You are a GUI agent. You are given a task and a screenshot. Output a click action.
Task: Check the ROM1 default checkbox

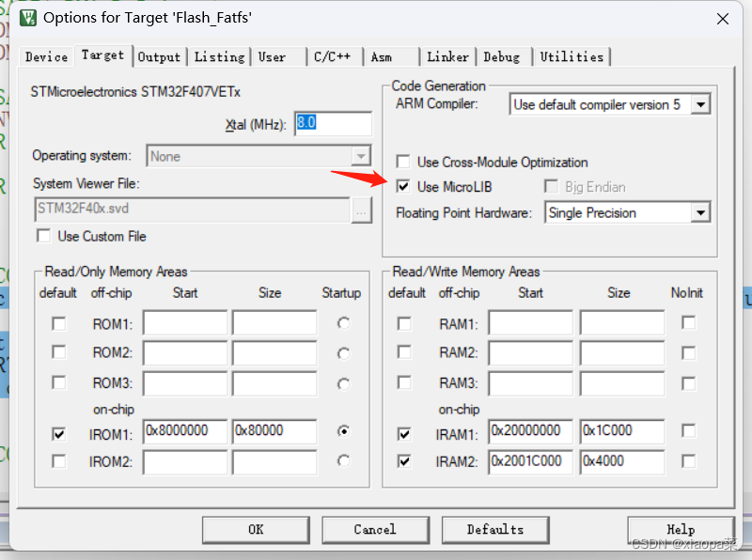(58, 323)
